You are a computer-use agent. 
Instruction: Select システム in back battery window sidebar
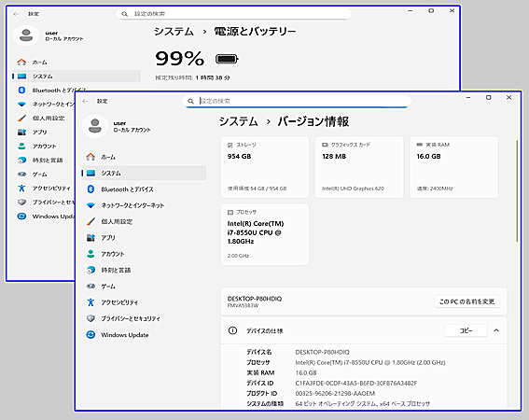[77, 76]
